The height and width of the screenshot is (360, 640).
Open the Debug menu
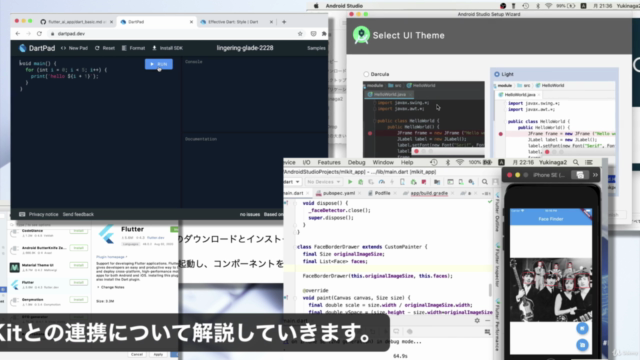[356, 162]
